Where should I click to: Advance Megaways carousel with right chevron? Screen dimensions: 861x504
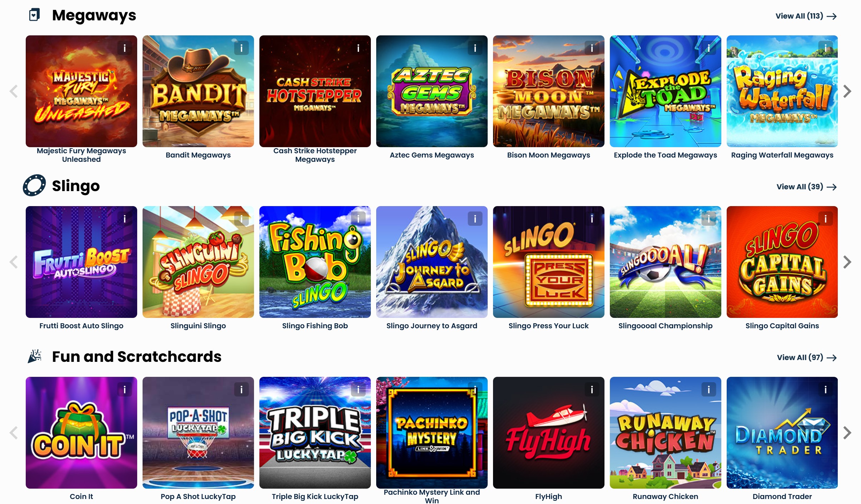point(847,91)
